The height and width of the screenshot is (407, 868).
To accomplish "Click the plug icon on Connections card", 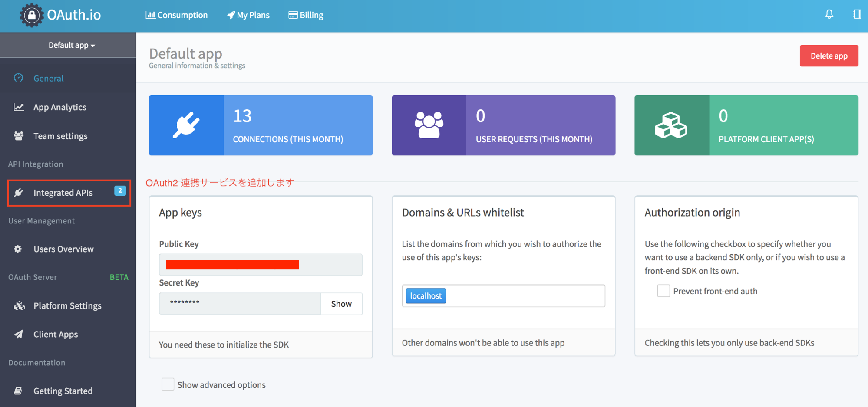I will [186, 125].
